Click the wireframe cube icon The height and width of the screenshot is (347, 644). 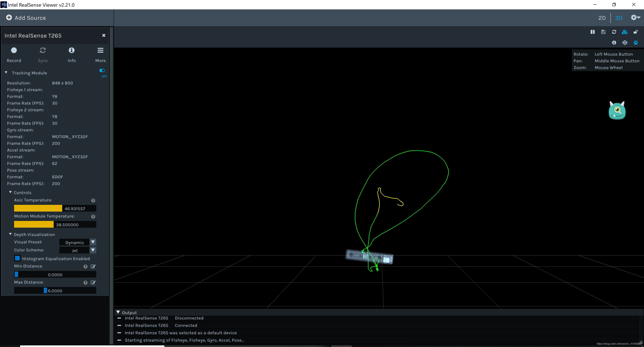(625, 43)
